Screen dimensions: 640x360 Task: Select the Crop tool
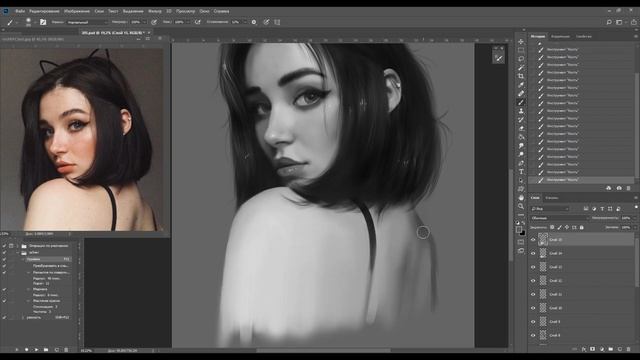tap(521, 76)
